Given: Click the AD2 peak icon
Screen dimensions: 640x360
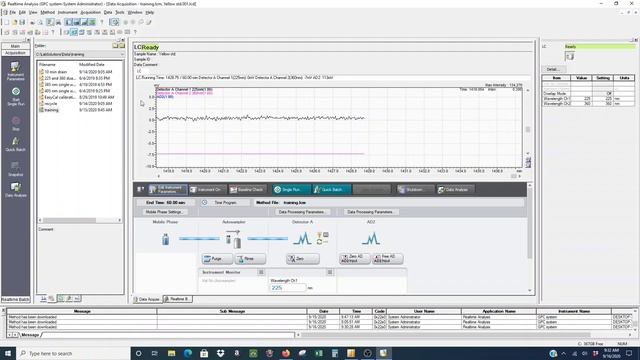Looking at the screenshot, I should 371,239.
